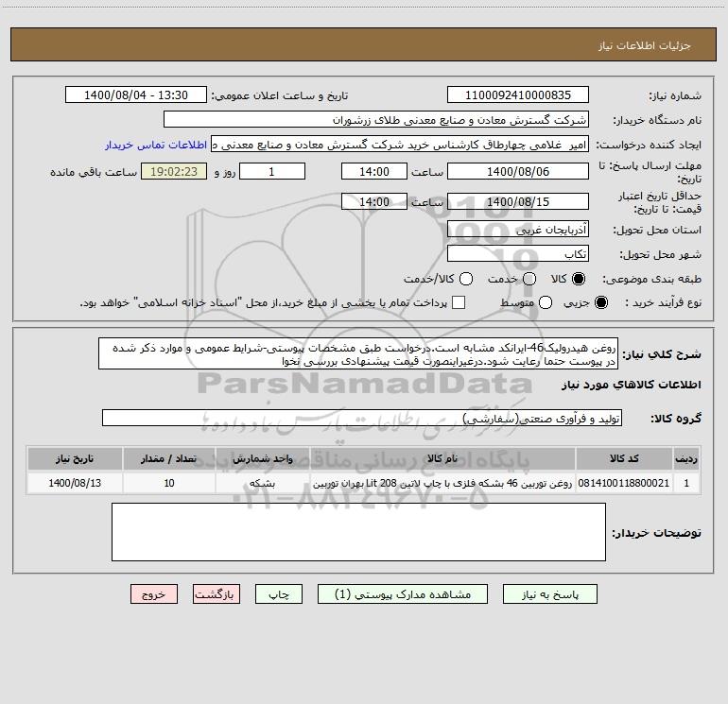Image resolution: width=728 pixels, height=704 pixels.
Task: Click the تاریخ نیاز column header
Action: pos(75,458)
